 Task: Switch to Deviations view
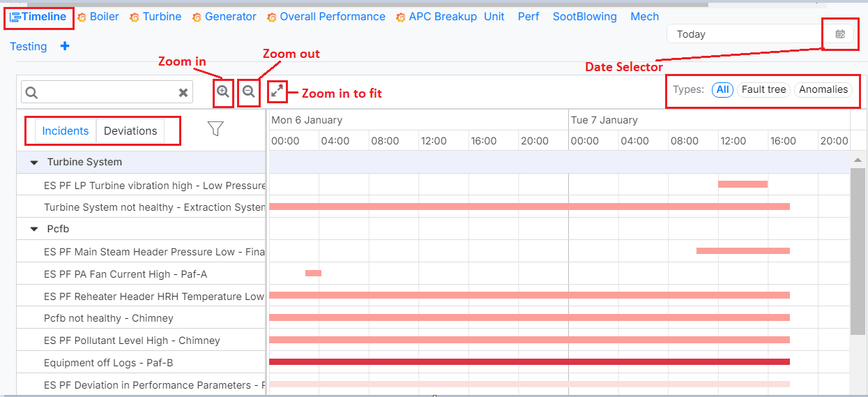tap(130, 130)
